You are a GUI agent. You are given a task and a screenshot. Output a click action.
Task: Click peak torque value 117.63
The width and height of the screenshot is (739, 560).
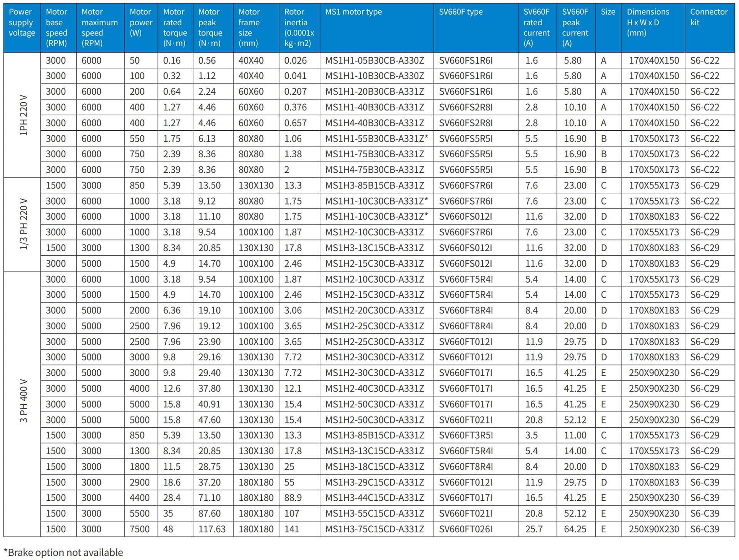(x=212, y=529)
